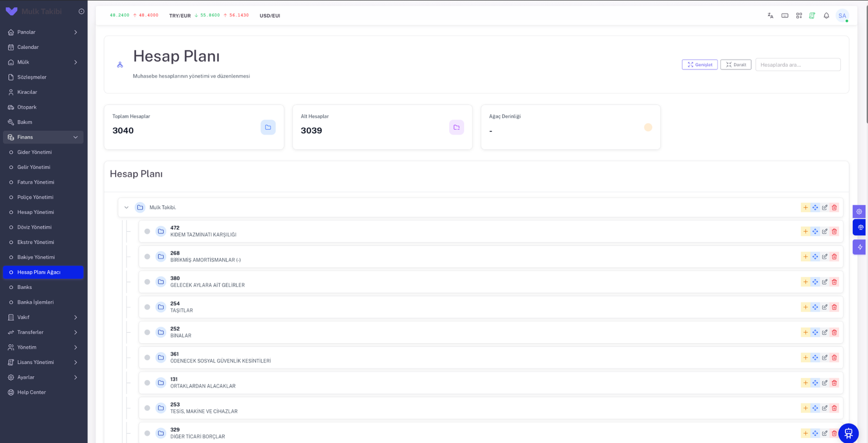Open Help Center link
Screen dimensions: 868x443
[43, 393]
